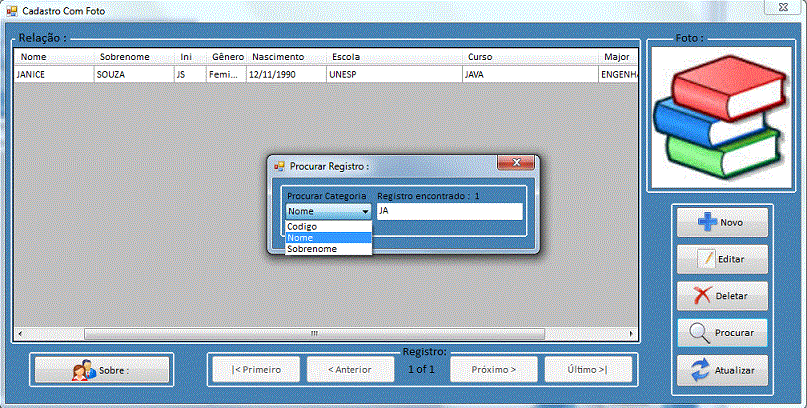This screenshot has width=807, height=408.
Task: Jump to the Último record
Action: pyautogui.click(x=587, y=369)
